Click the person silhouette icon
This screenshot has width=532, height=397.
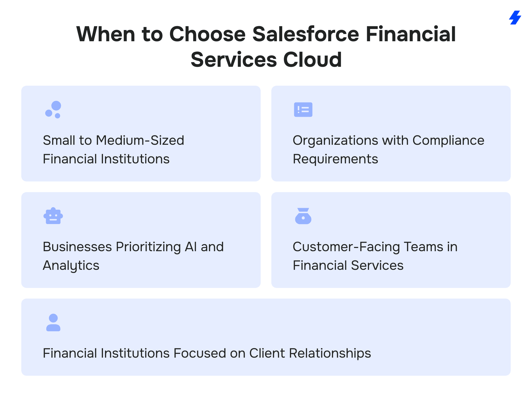[x=53, y=322]
